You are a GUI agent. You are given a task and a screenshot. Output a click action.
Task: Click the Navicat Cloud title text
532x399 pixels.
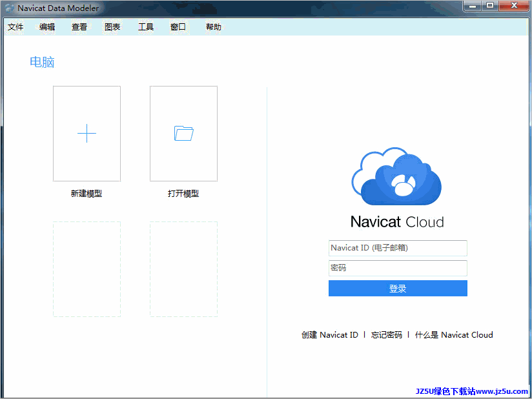tap(397, 222)
